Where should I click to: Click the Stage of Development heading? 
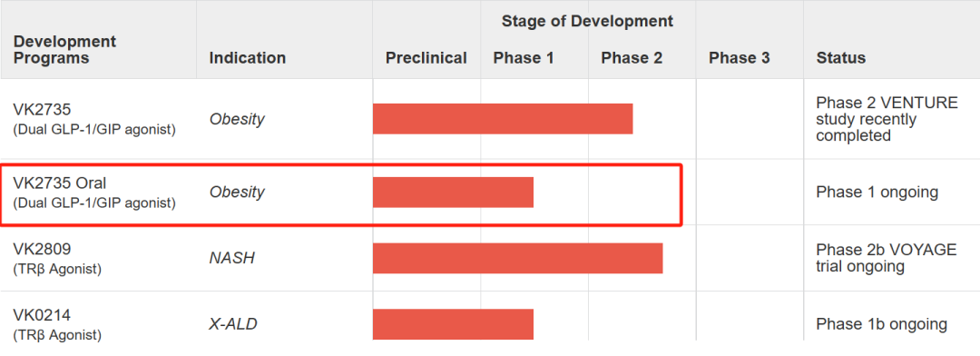tap(587, 21)
